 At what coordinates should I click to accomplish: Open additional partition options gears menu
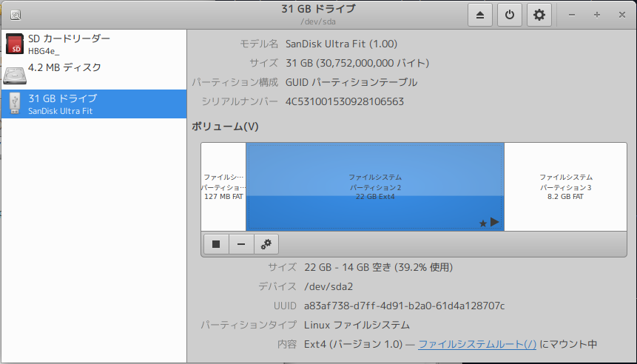point(266,244)
